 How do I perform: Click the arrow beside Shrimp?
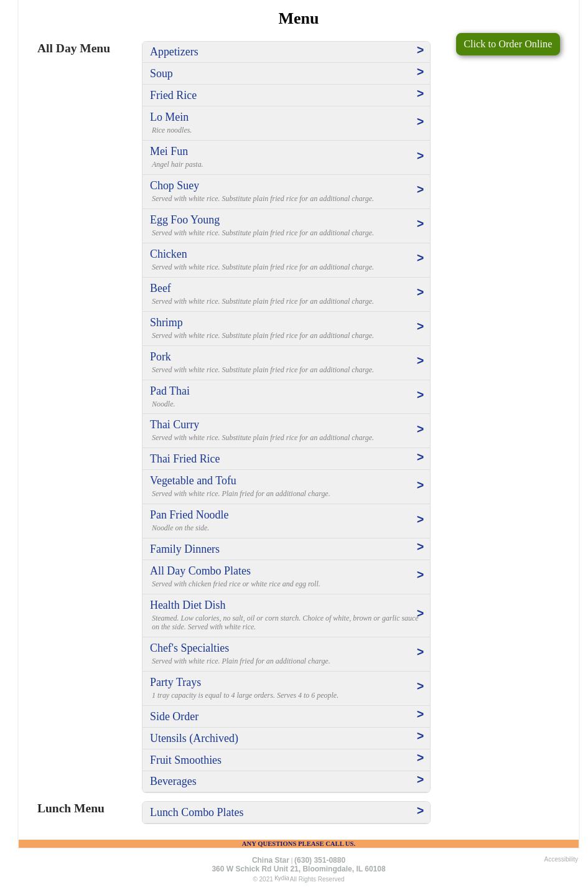coord(419,327)
